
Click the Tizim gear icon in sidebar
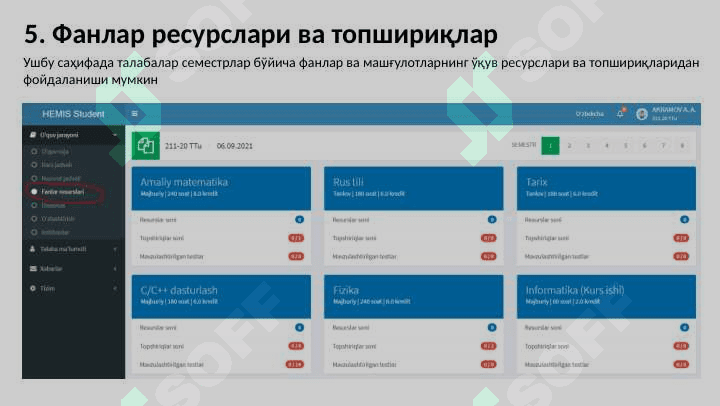point(33,288)
